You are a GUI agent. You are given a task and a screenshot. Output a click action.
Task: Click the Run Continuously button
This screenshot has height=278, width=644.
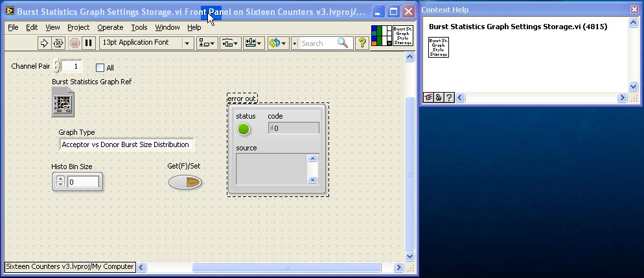tap(58, 43)
